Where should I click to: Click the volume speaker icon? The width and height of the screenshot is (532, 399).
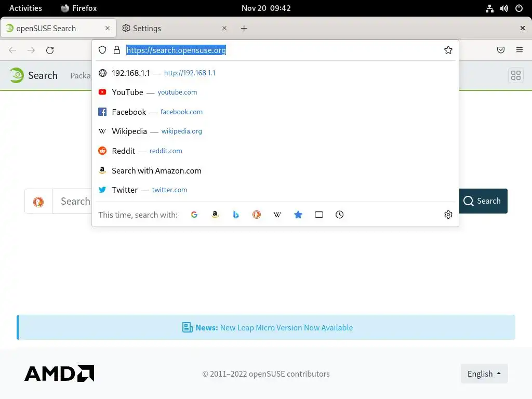(504, 8)
